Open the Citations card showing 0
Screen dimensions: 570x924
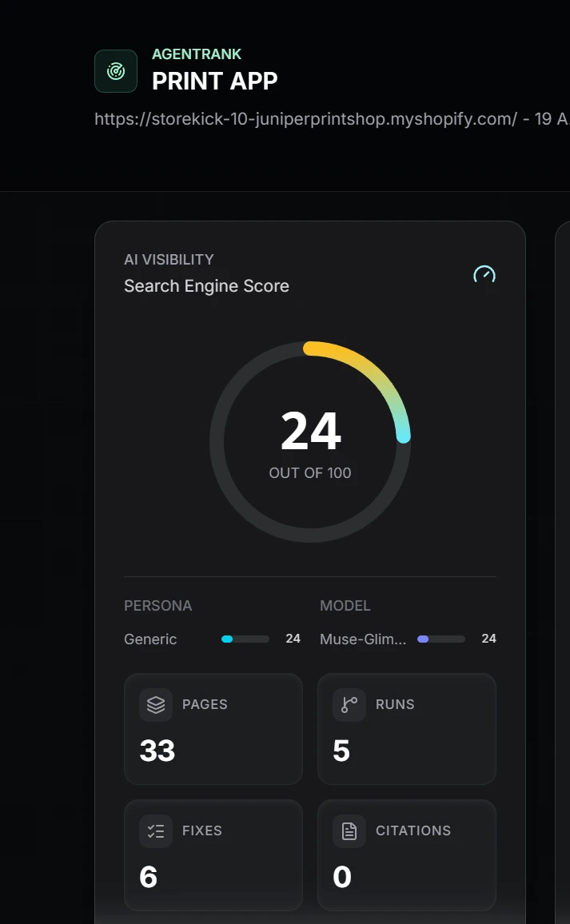[407, 855]
